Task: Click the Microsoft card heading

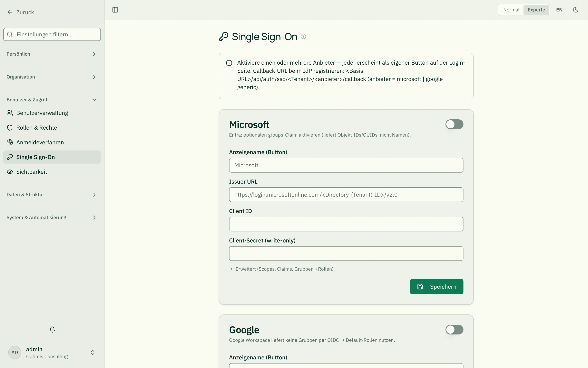Action: coord(249,125)
